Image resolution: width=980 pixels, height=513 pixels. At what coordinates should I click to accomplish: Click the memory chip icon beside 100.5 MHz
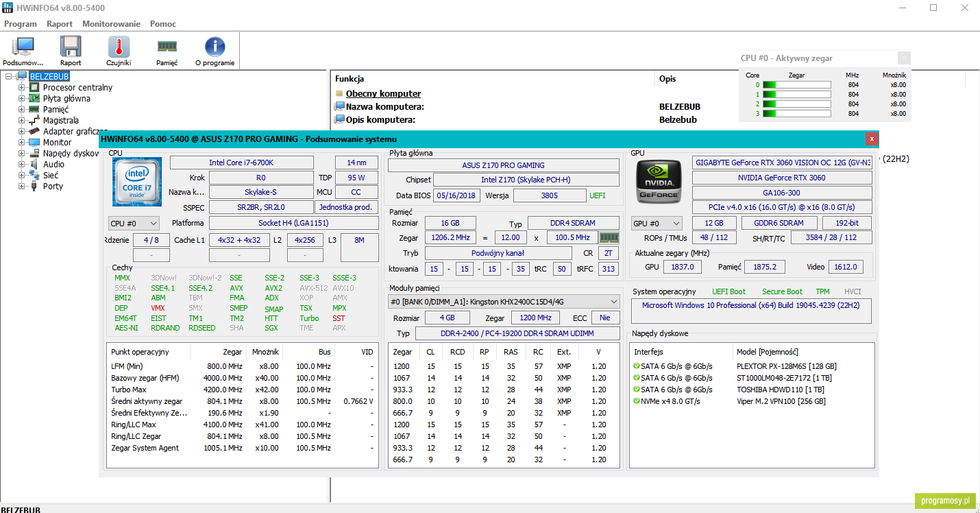[x=609, y=237]
